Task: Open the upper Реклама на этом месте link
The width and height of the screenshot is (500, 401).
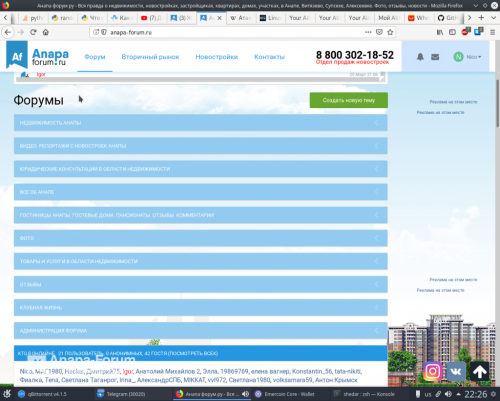Action: [453, 102]
